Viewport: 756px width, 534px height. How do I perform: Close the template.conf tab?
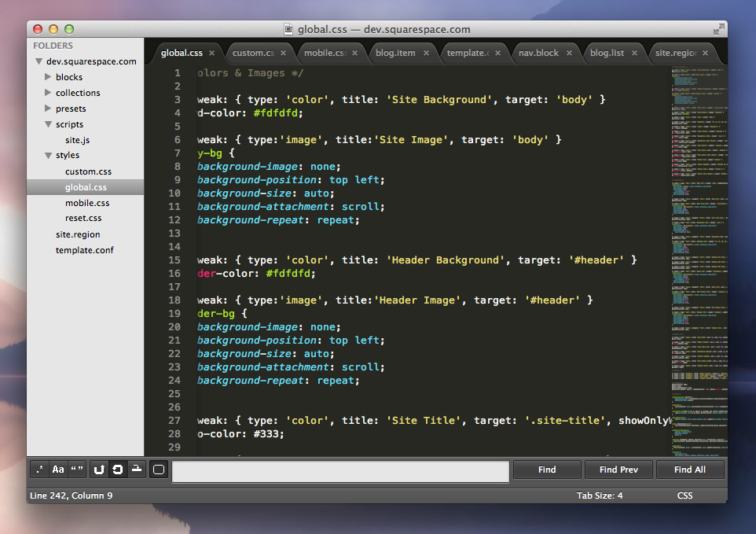(x=497, y=53)
